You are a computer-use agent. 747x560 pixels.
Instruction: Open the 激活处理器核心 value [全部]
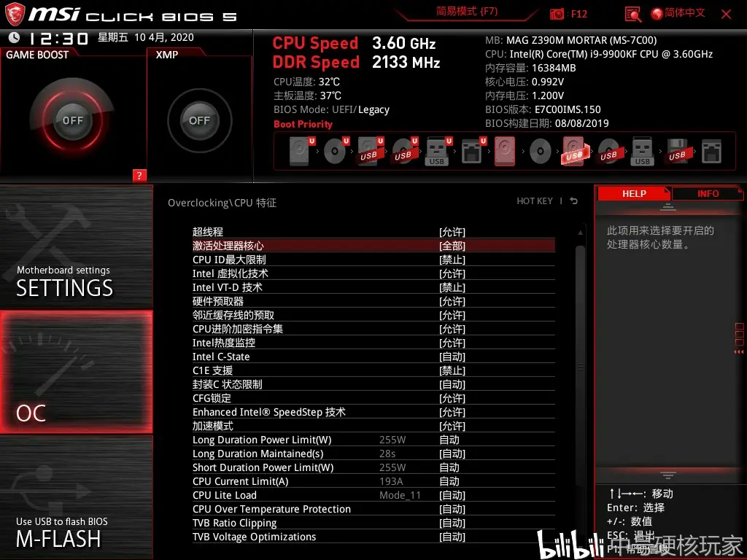(452, 246)
